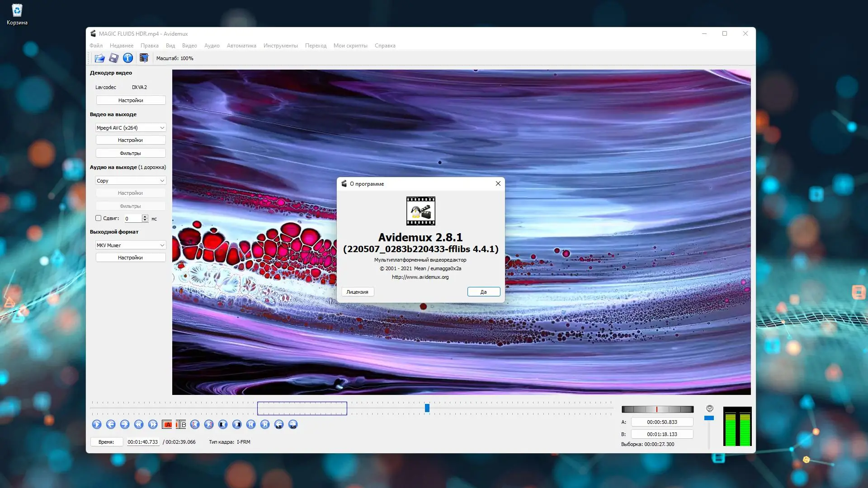
Task: Go forward 60 seconds icon
Action: tap(293, 424)
